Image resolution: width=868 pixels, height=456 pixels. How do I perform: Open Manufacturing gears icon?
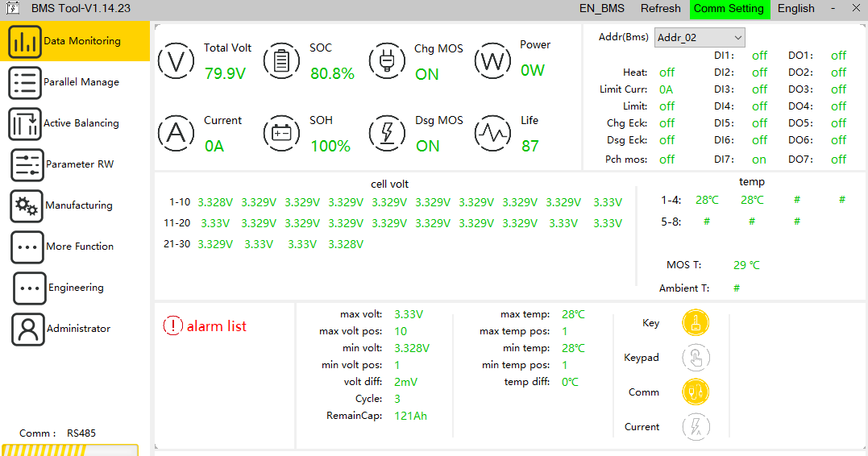pyautogui.click(x=27, y=206)
